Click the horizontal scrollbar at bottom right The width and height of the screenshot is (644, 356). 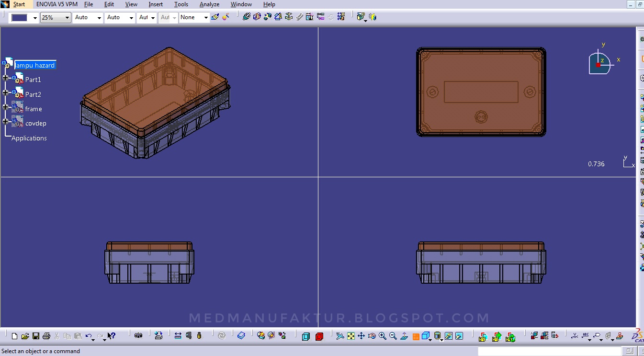coord(551,351)
